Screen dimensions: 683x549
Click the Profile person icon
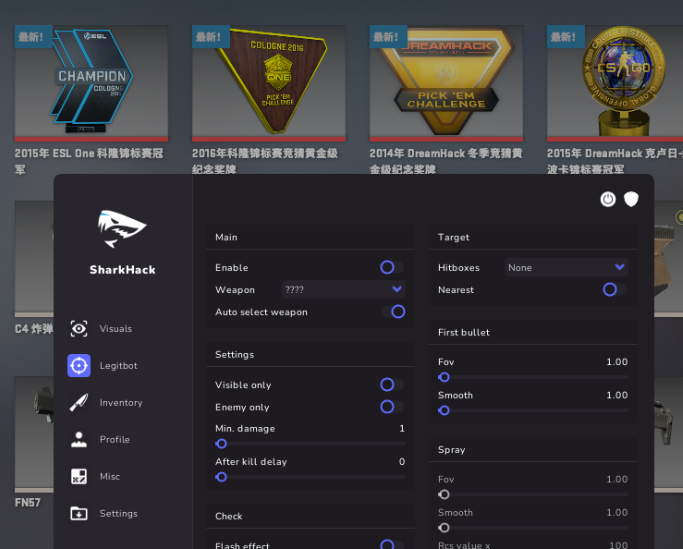pyautogui.click(x=79, y=439)
